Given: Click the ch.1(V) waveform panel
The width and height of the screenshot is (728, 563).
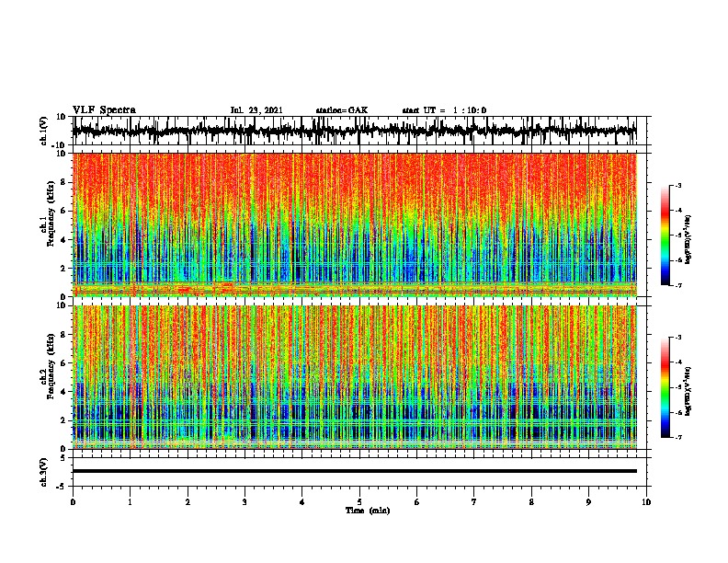Looking at the screenshot, I should coord(359,131).
